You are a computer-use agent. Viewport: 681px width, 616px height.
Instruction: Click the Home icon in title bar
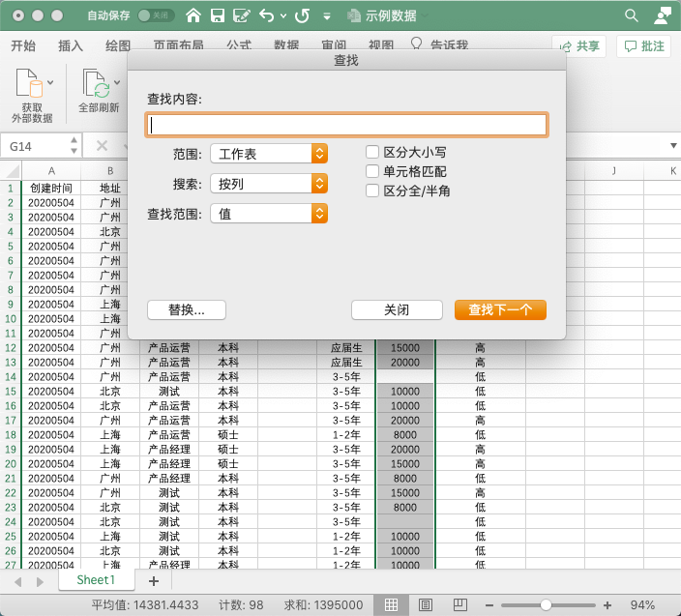click(x=193, y=15)
